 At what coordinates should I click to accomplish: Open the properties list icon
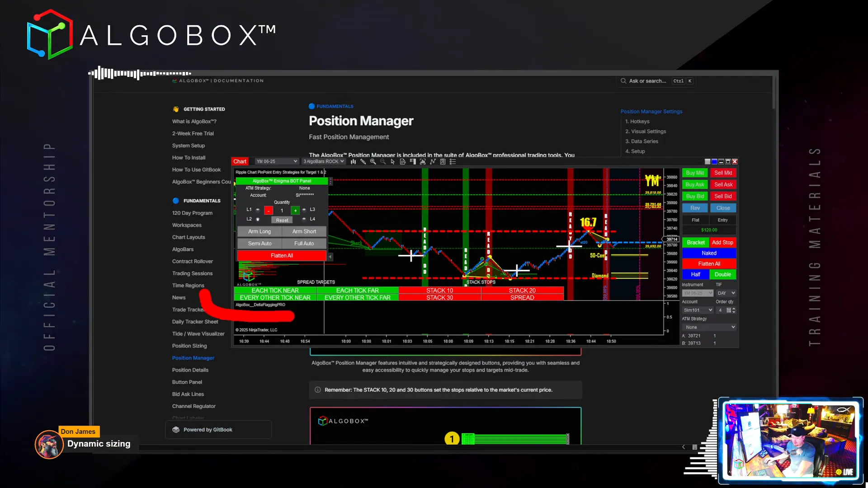(453, 161)
